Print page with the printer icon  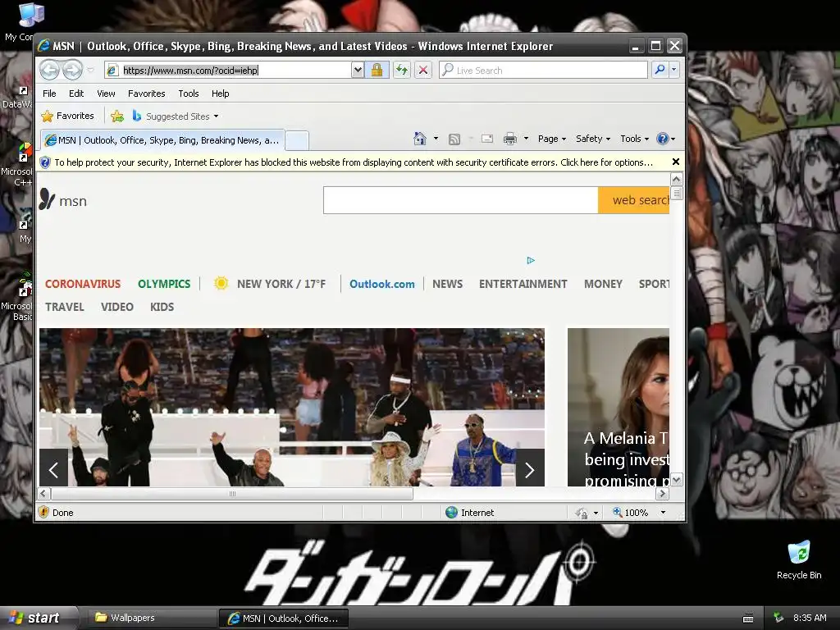point(510,139)
